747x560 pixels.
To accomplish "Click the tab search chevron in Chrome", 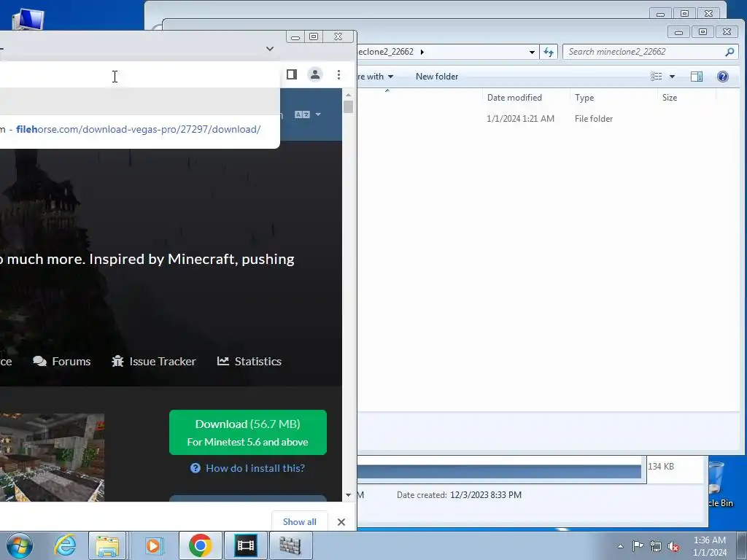I will 270,49.
